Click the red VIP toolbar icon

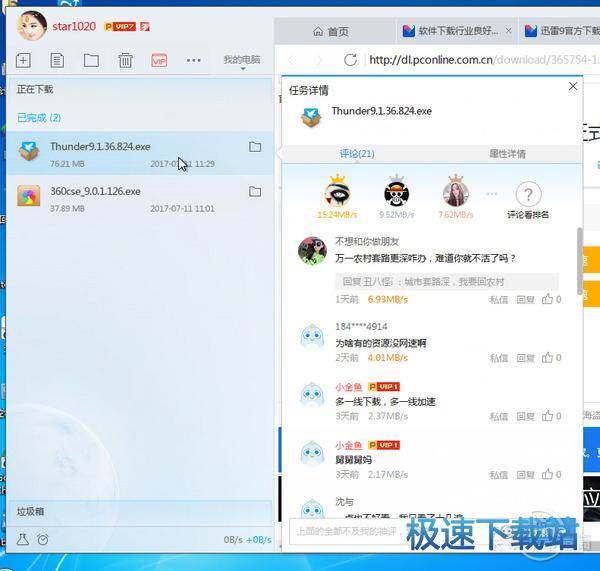(159, 60)
